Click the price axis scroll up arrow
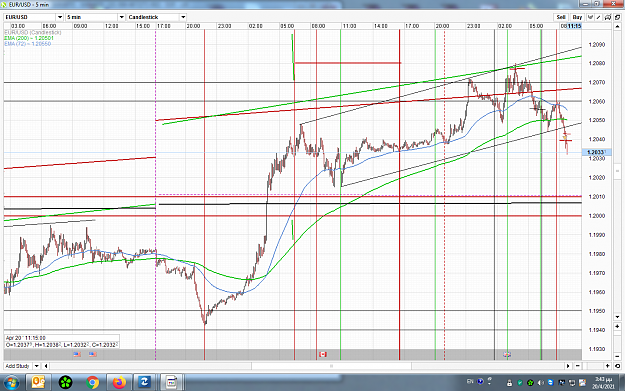Viewport: 625px width, 391px height. (x=617, y=26)
